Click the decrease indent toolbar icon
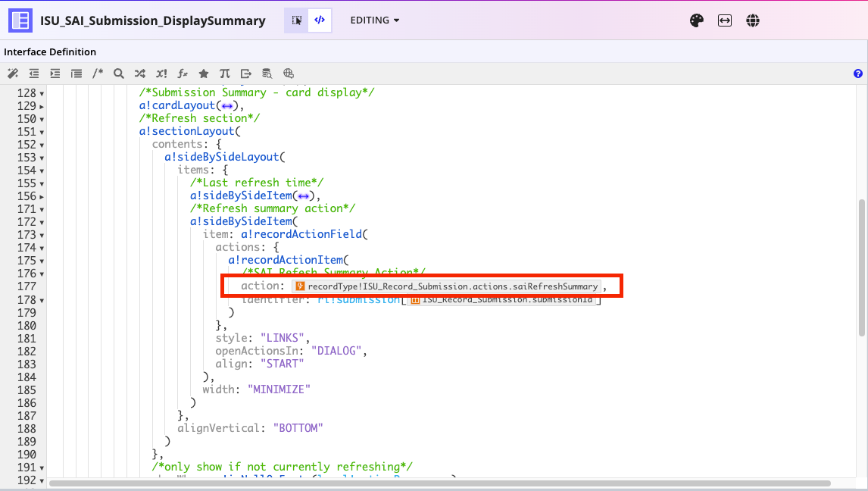 tap(34, 73)
